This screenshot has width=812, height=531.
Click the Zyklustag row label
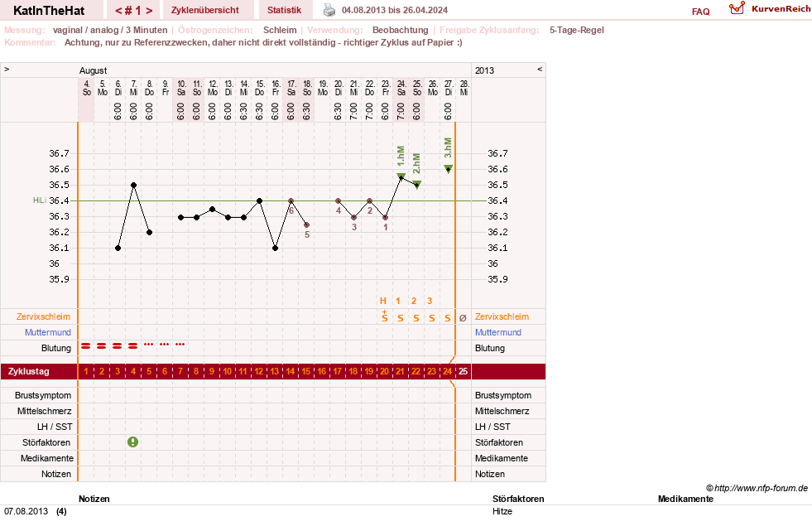click(29, 371)
